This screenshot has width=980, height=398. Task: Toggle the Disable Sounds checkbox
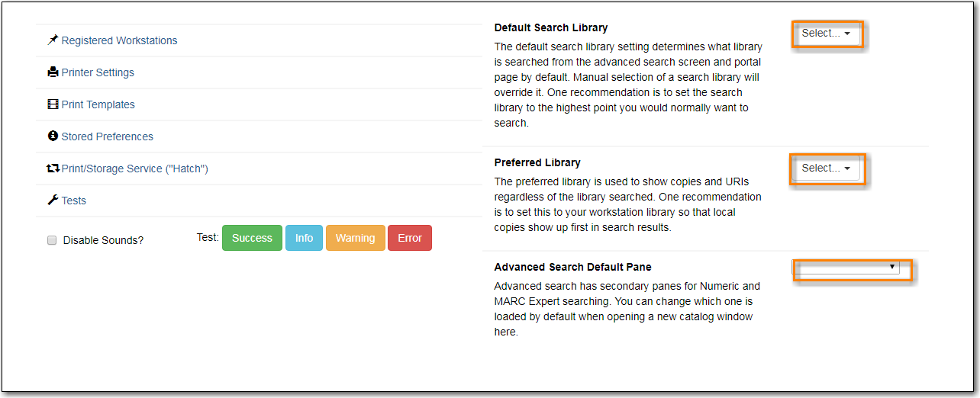pos(52,240)
